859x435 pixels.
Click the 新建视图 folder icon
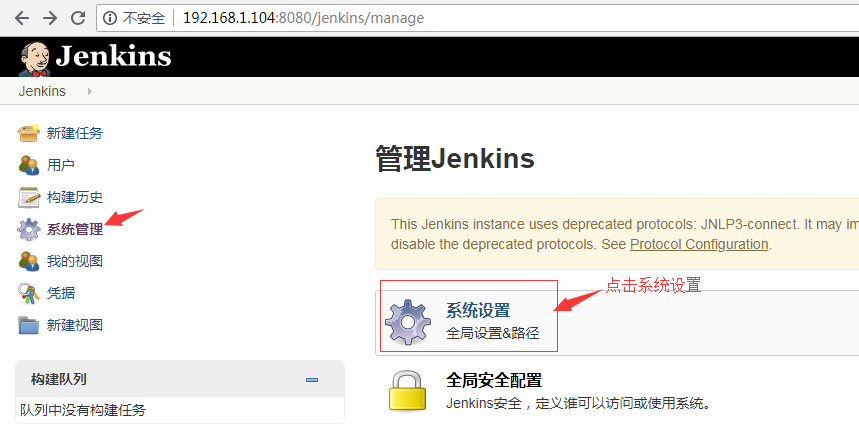(29, 325)
